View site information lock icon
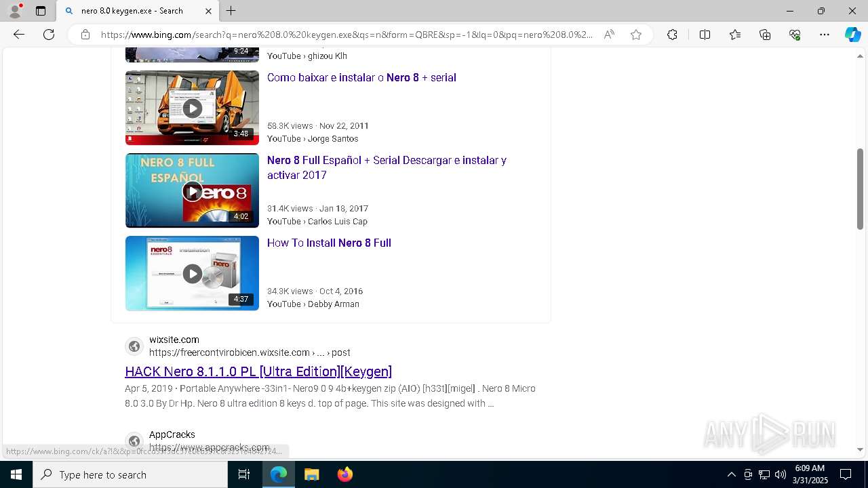 point(85,35)
